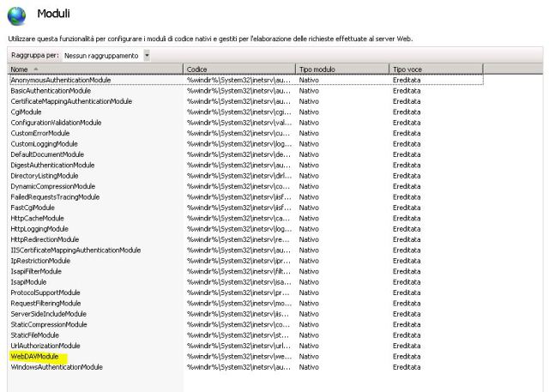This screenshot has width=549, height=392.
Task: Click Nativo in the UrlAuthorizationModule row
Action: (309, 346)
